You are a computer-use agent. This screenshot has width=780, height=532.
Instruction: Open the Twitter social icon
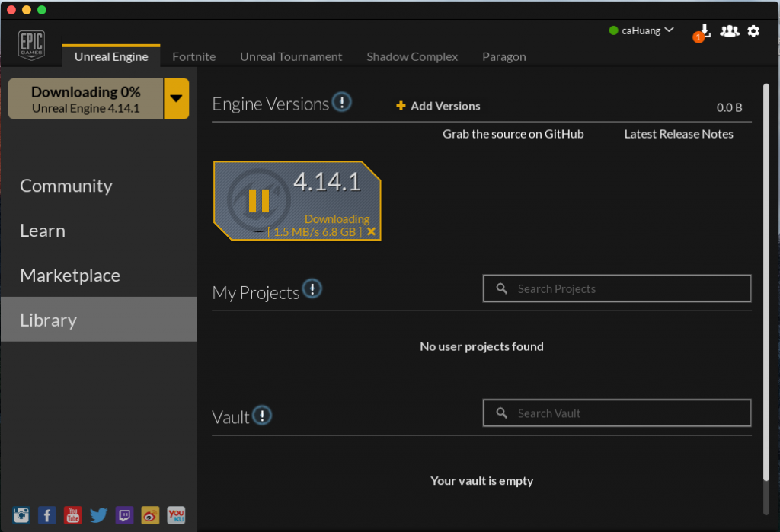point(98,515)
